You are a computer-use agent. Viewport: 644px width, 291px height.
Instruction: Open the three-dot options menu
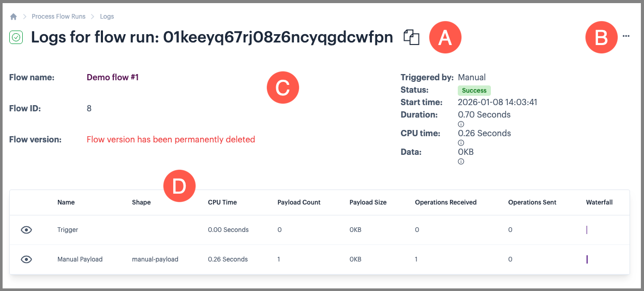(626, 36)
